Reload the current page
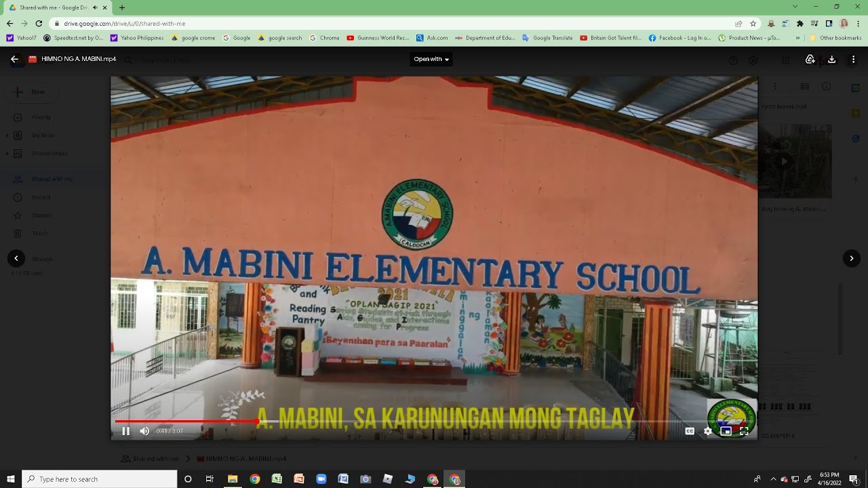Image resolution: width=868 pixels, height=488 pixels. click(x=39, y=23)
